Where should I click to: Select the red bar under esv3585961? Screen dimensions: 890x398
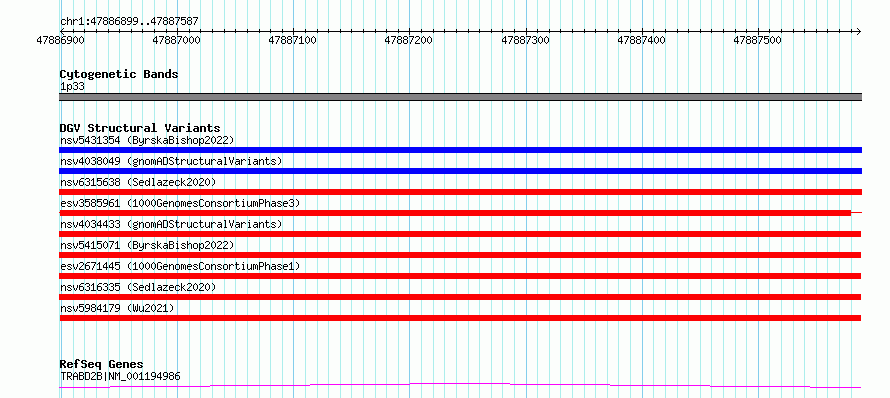tap(455, 213)
